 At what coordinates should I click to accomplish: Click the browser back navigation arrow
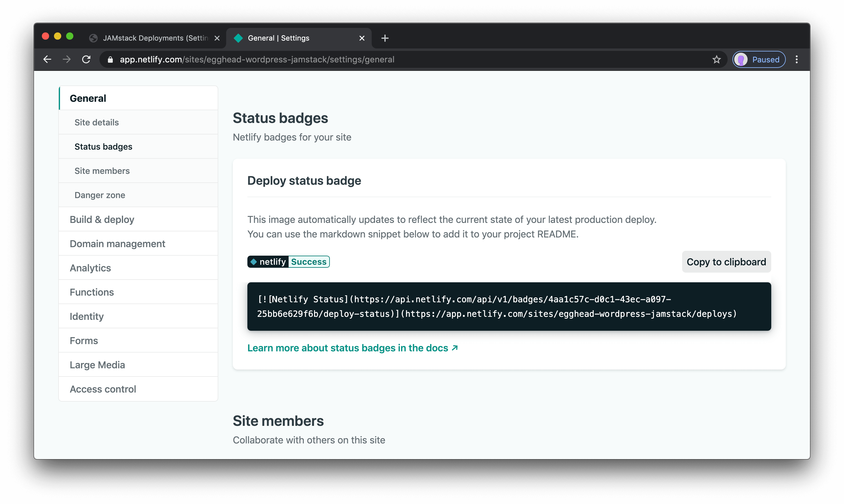48,59
